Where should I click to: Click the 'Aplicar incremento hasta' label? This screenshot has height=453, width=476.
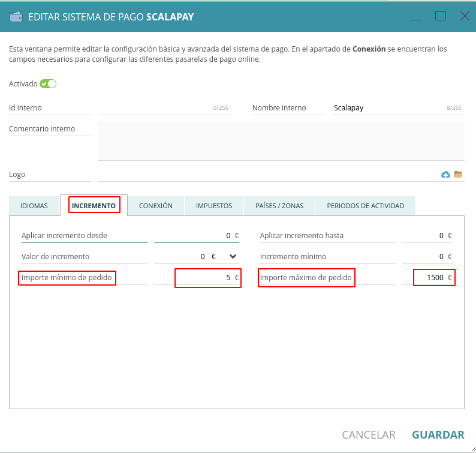point(302,235)
